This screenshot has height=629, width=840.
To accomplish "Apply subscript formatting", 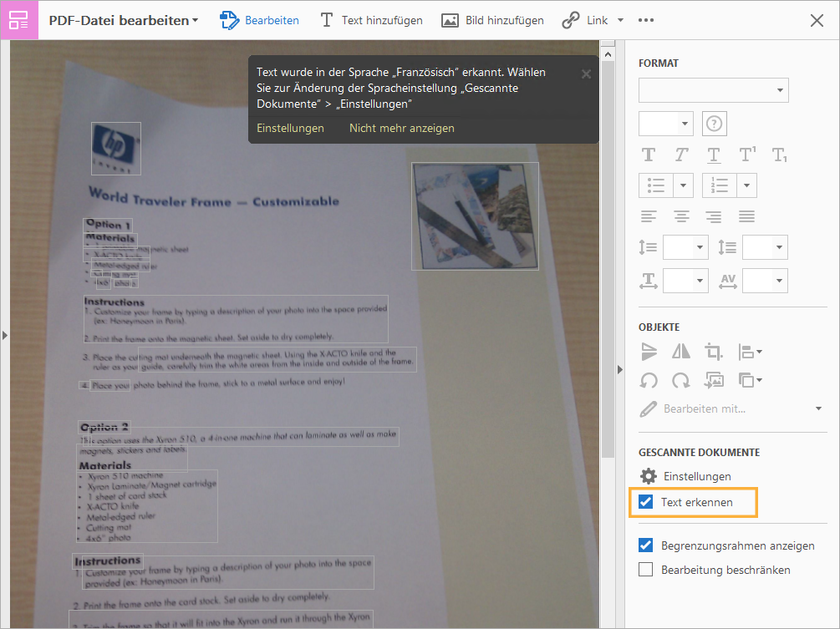I will (779, 155).
